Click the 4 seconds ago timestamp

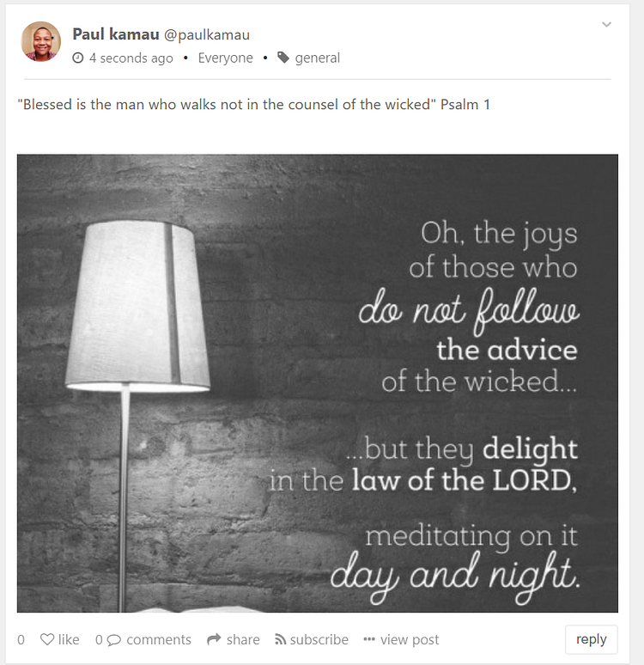pos(131,58)
